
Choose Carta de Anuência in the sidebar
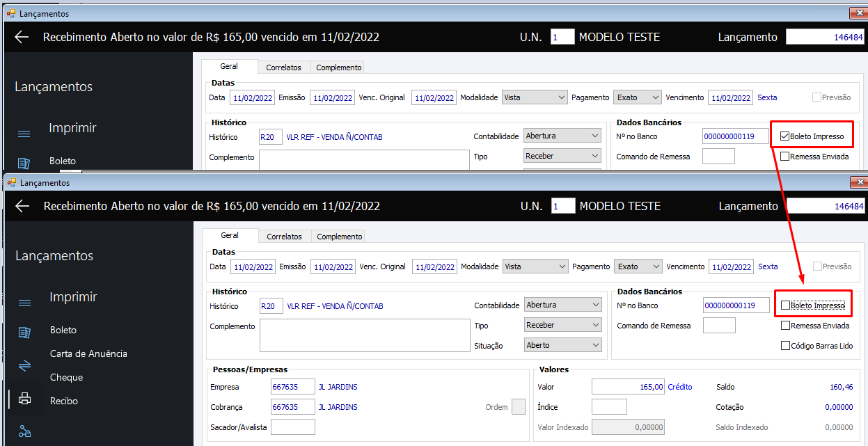[88, 353]
